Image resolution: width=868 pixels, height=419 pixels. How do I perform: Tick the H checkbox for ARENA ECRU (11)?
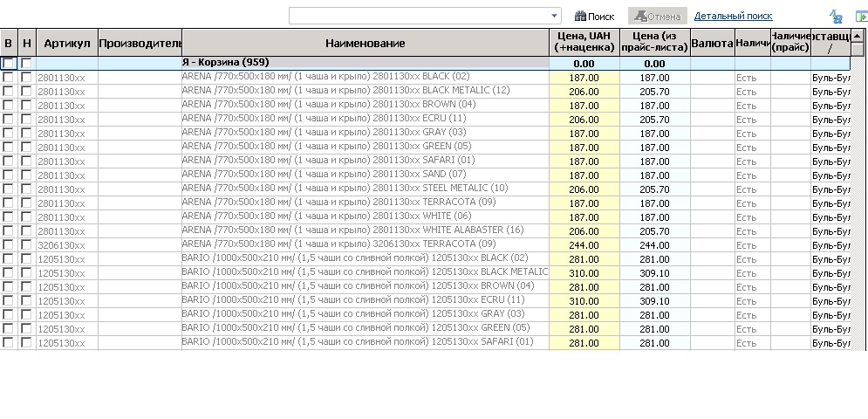tap(26, 120)
